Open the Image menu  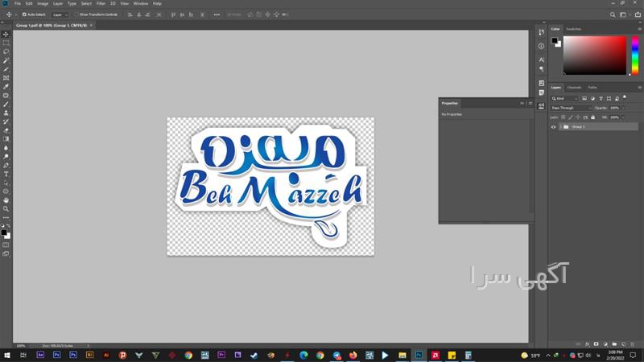coord(43,3)
